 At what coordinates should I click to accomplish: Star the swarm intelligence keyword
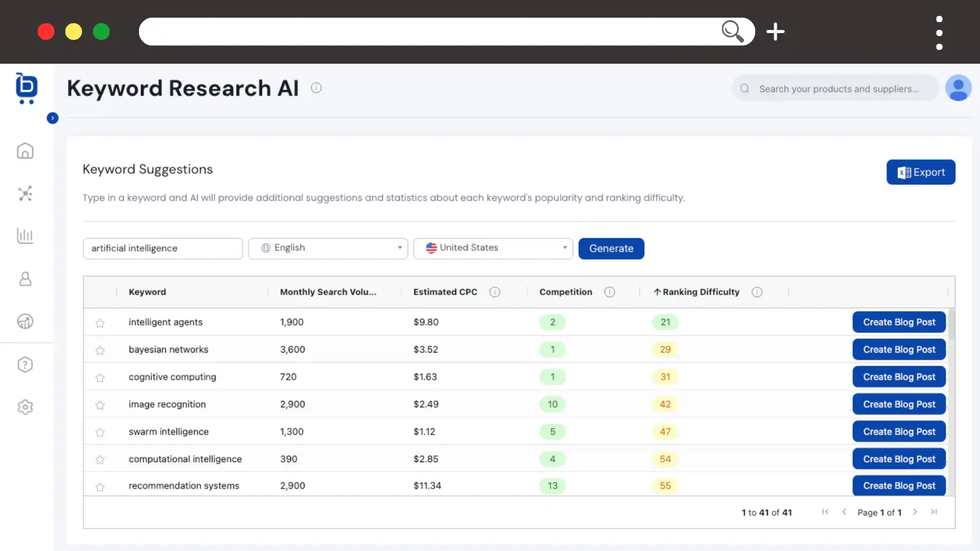click(100, 433)
